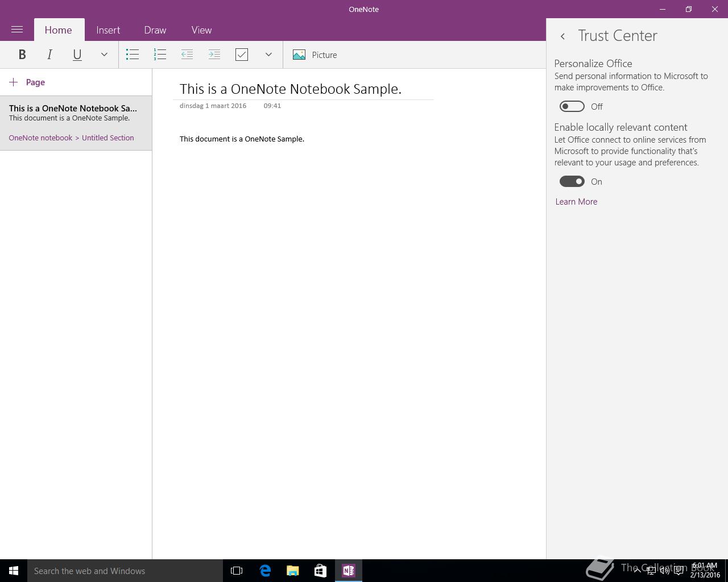Expand more paragraph options dropdown
The height and width of the screenshot is (582, 728).
(268, 55)
